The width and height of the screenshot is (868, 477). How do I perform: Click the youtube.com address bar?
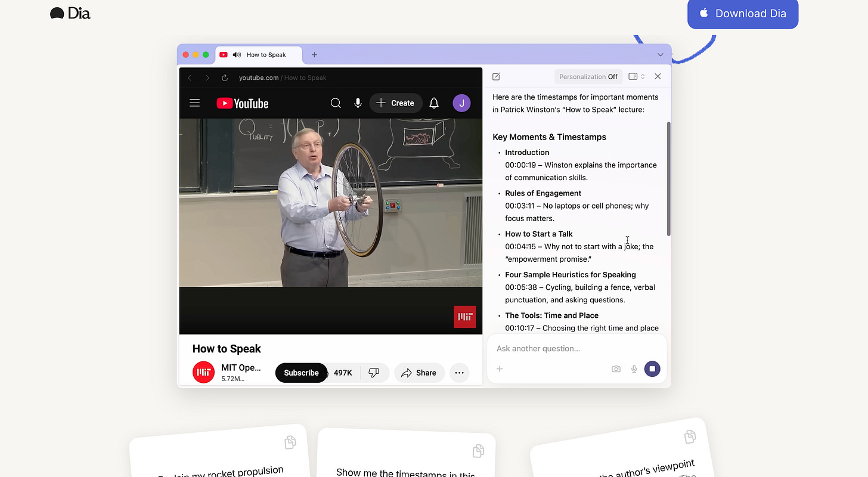(x=283, y=78)
